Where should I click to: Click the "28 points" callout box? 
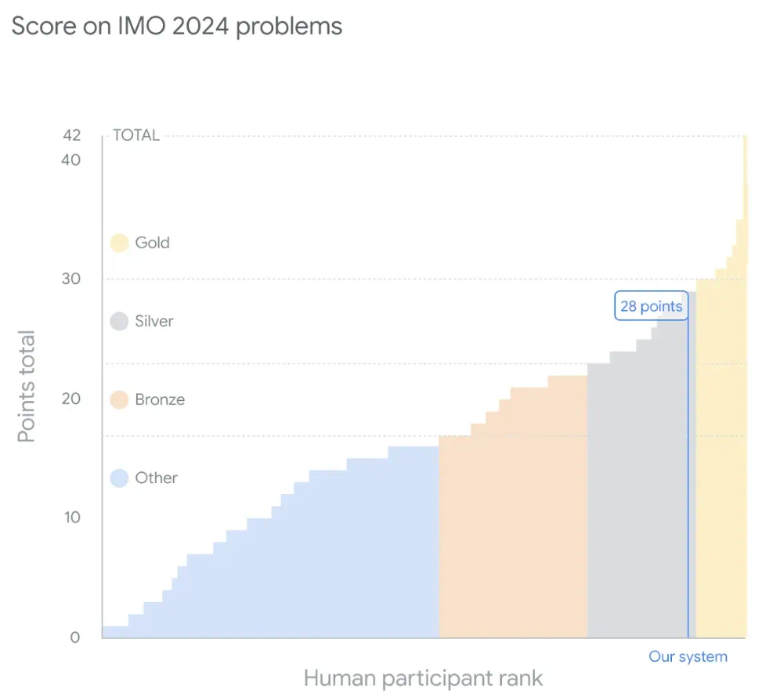(651, 306)
